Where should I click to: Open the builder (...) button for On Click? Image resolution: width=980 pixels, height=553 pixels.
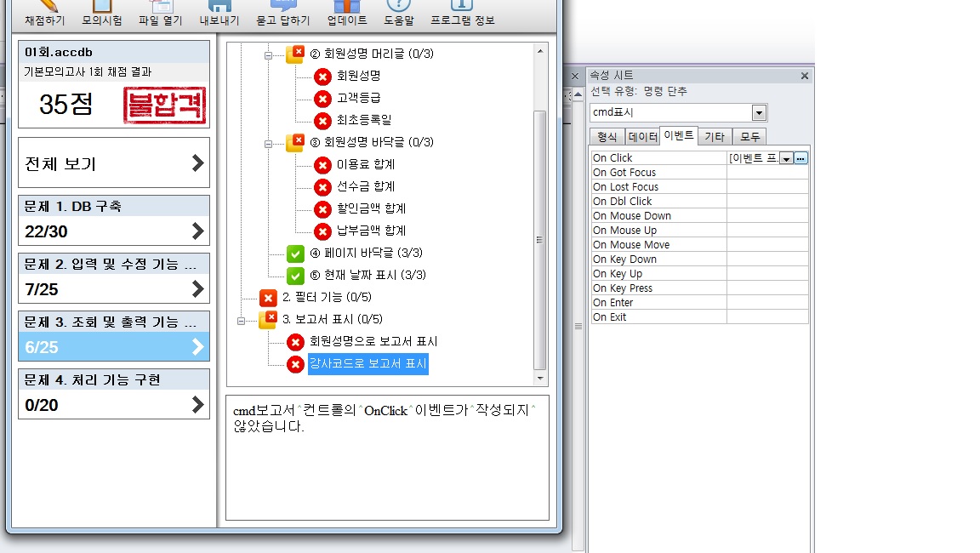pos(801,158)
